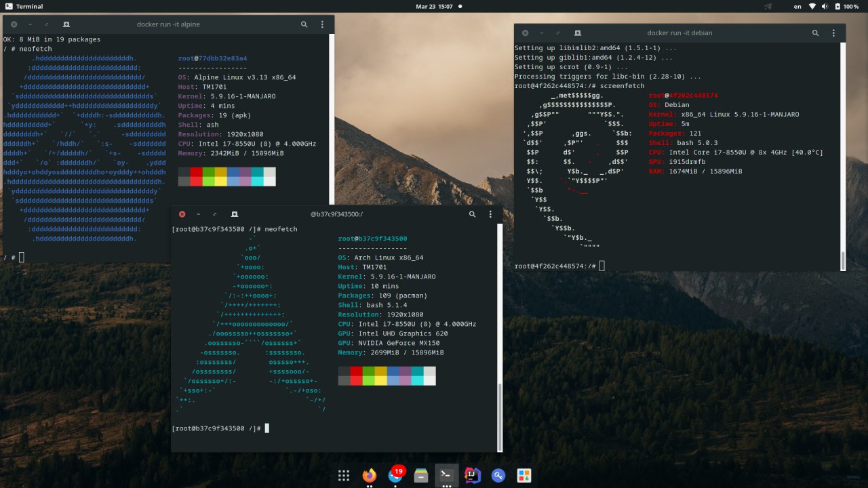Viewport: 868px width, 488px height.
Task: Click scrollbar thumb in the debian terminal
Action: click(x=843, y=260)
